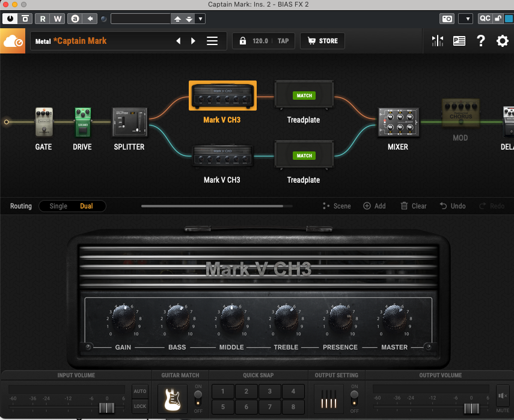Click the input volume fader handle
514x420 pixels.
coord(106,408)
